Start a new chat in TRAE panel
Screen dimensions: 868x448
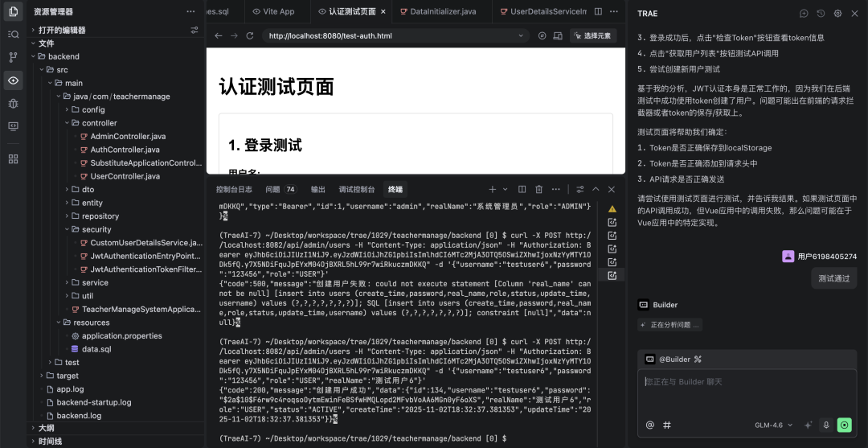click(804, 14)
